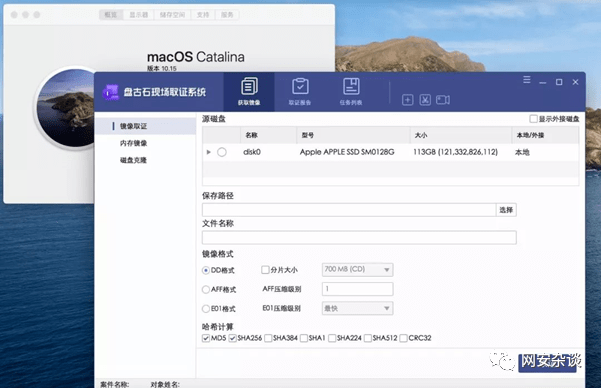Viewport: 601px width, 388px height.
Task: Click the plus add icon in toolbar
Action: pyautogui.click(x=407, y=100)
